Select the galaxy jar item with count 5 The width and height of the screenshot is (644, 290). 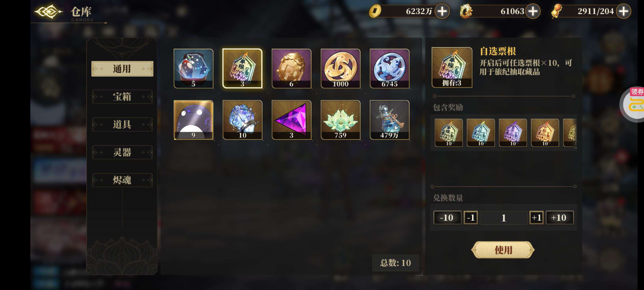(x=193, y=68)
